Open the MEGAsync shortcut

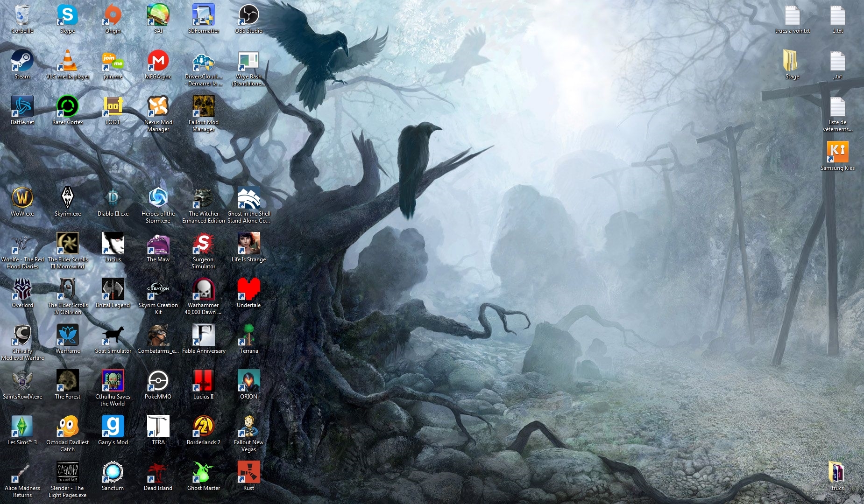point(158,61)
